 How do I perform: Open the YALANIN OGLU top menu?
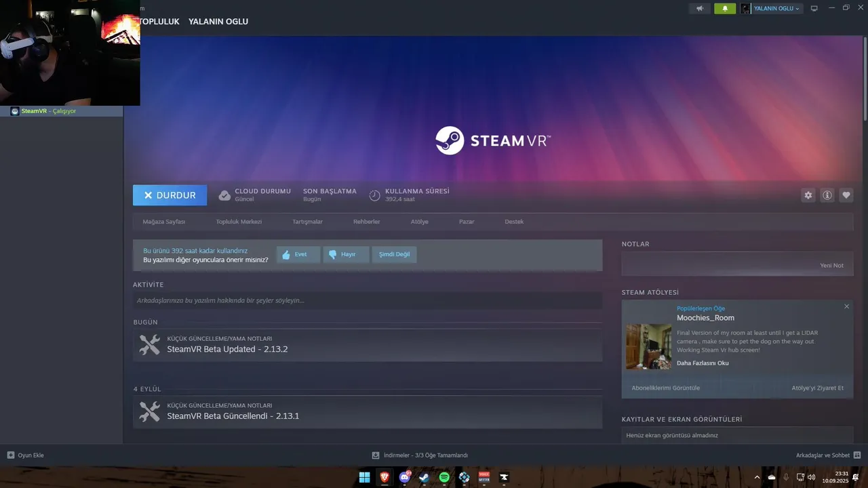(218, 22)
